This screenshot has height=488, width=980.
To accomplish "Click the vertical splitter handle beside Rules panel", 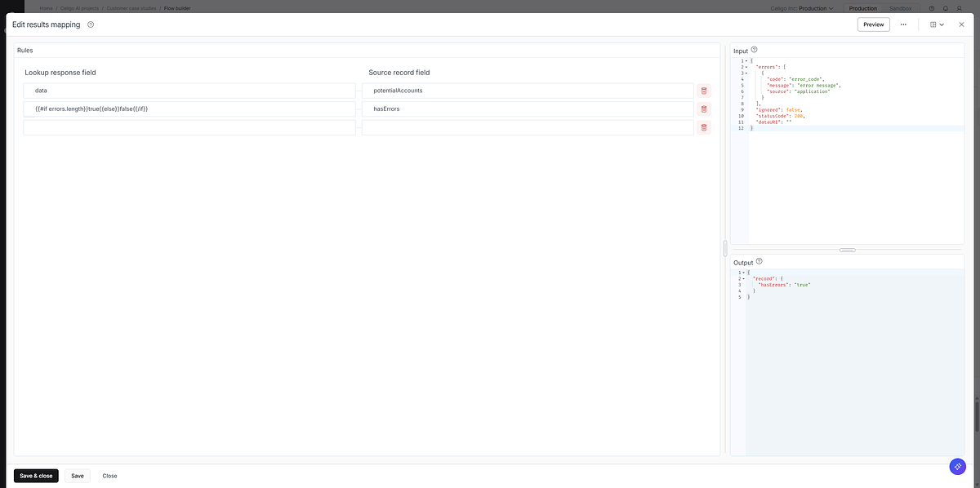I will point(725,247).
